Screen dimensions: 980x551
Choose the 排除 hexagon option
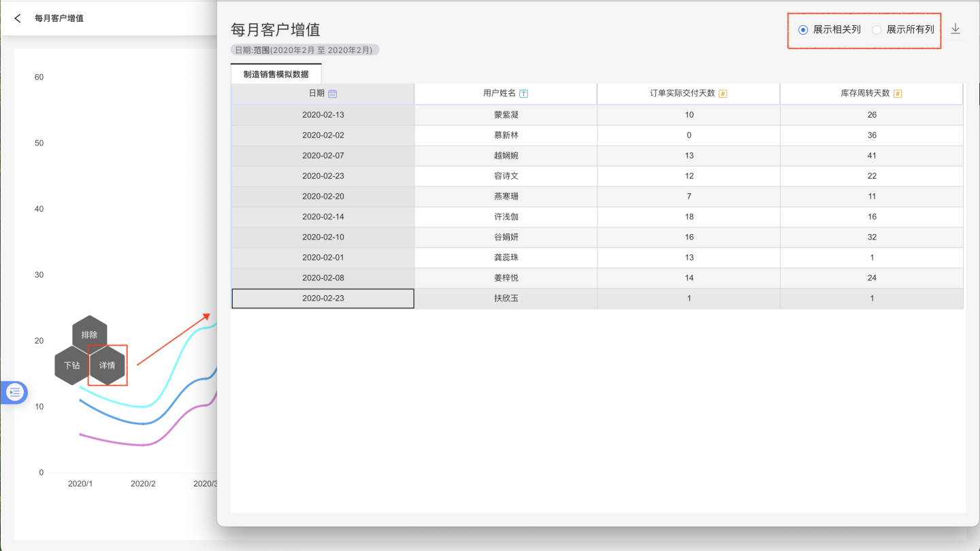coord(89,335)
